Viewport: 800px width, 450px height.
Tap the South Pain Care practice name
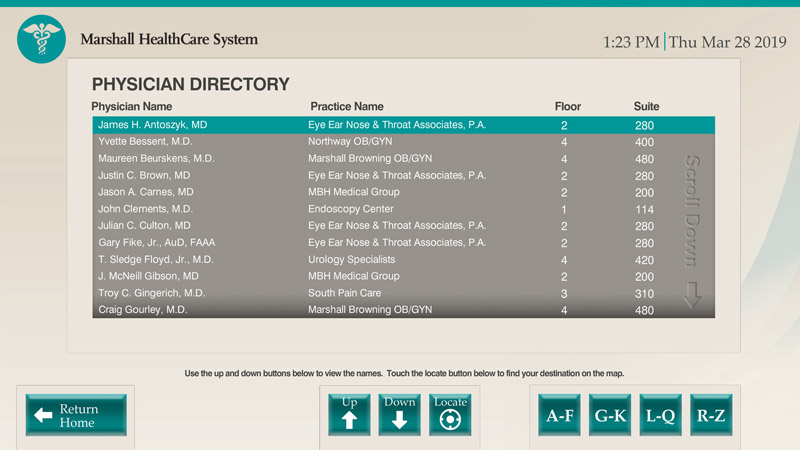tap(344, 293)
